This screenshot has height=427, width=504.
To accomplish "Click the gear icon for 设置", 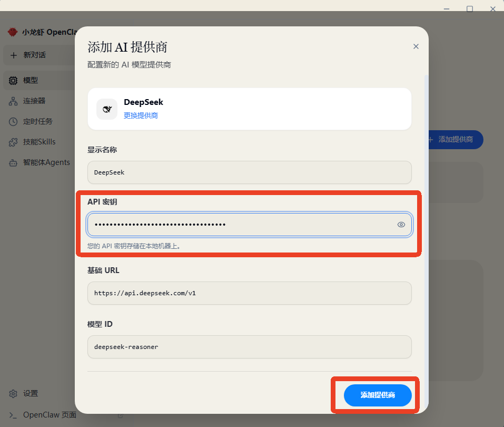I will click(x=13, y=394).
